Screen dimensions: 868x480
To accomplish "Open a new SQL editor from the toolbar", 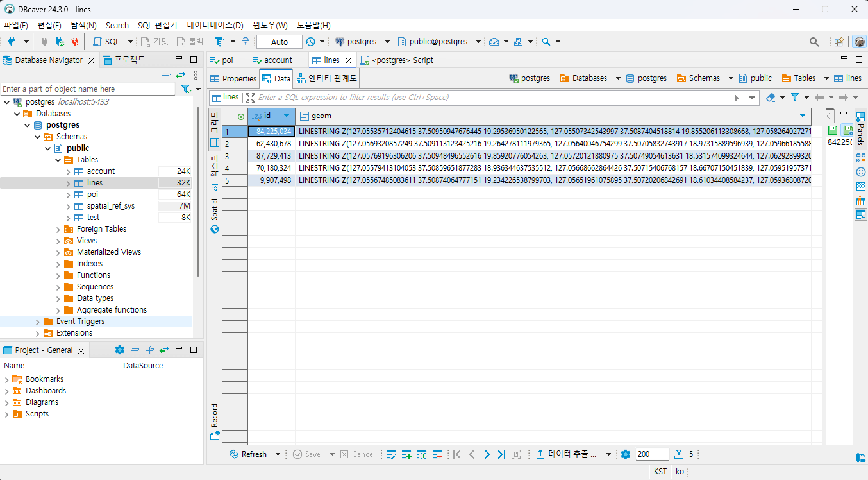I will [106, 42].
